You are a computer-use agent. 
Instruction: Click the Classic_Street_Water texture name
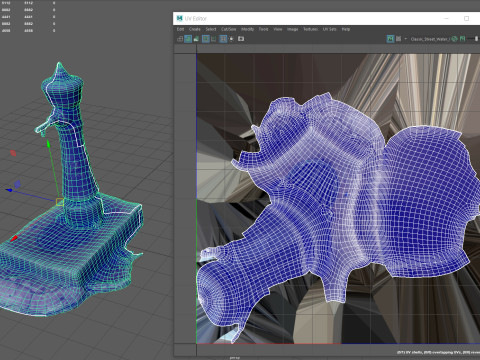[430, 39]
